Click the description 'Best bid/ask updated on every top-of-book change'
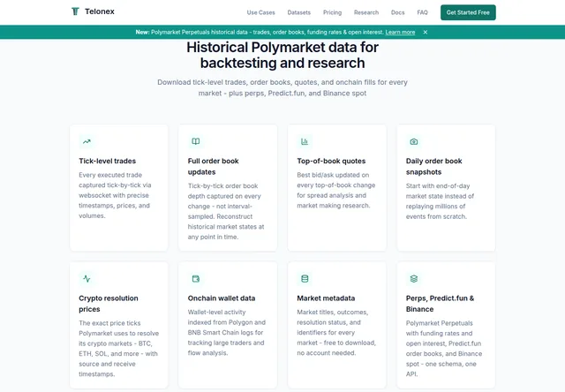Image resolution: width=565 pixels, height=392 pixels. pyautogui.click(x=335, y=190)
